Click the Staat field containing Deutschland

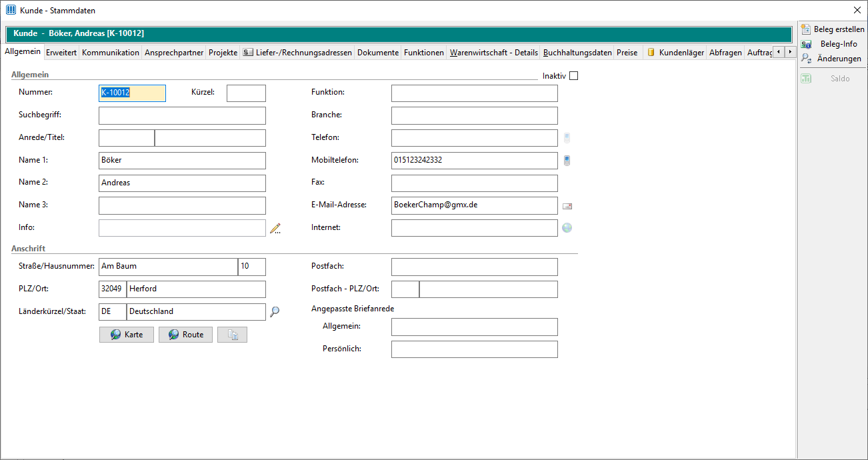[196, 312]
